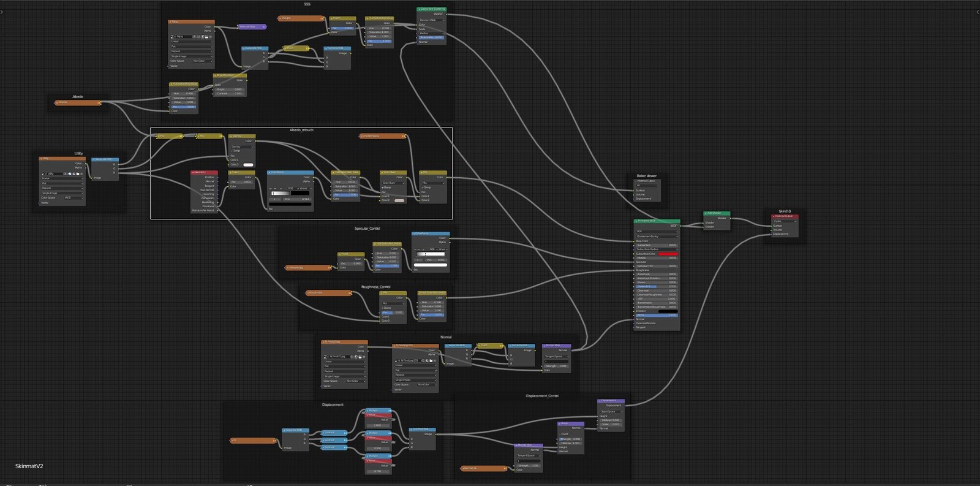Click white Color2 swatch on Overlay node

(248, 165)
